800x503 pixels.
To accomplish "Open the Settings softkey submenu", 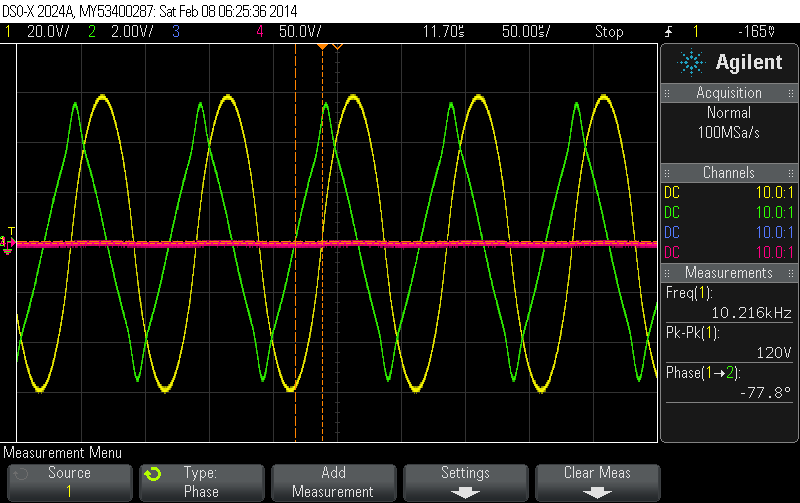I will pos(465,482).
